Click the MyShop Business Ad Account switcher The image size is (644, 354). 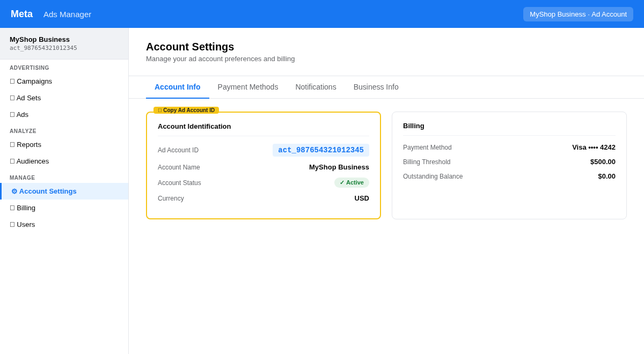578,14
